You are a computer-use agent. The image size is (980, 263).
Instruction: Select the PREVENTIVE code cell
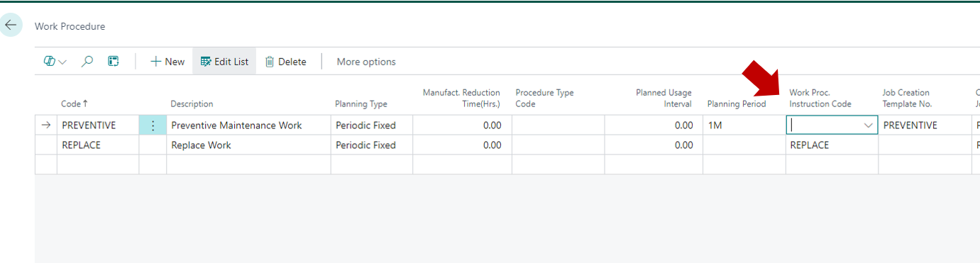pos(98,125)
